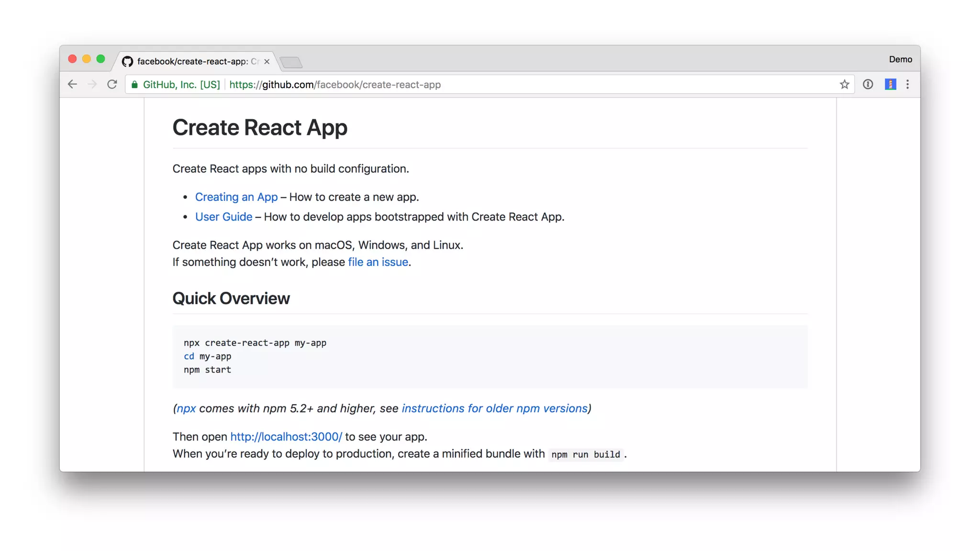Open Chrome's three-dot menu
Image resolution: width=980 pixels, height=551 pixels.
(x=908, y=85)
